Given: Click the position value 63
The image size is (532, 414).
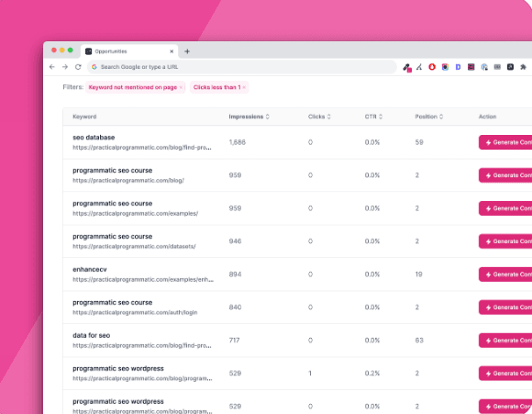Looking at the screenshot, I should (x=419, y=341).
